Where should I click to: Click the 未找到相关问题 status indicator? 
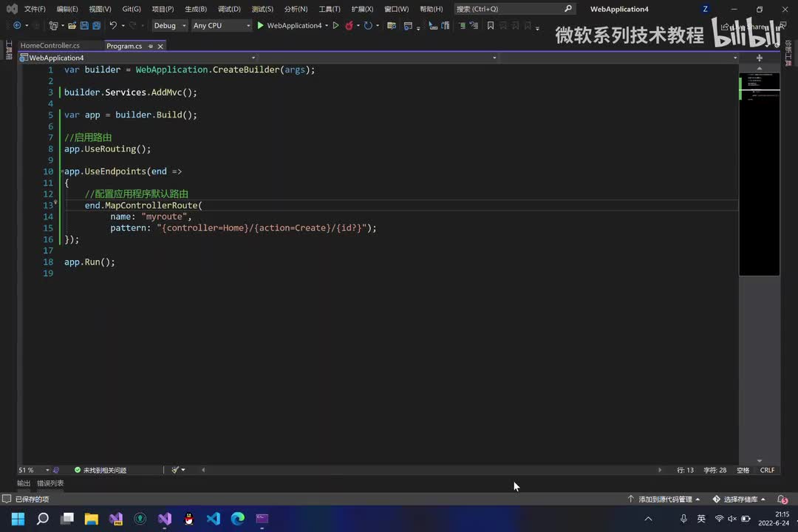[100, 470]
